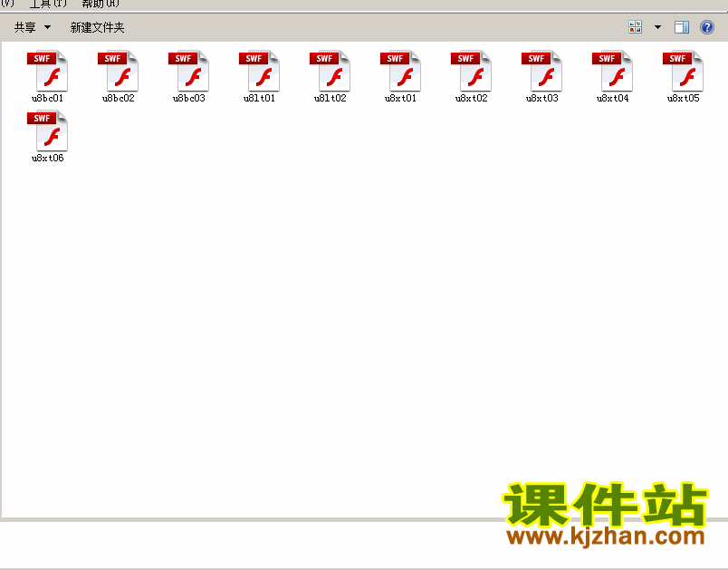Image resolution: width=728 pixels, height=570 pixels.
Task: Select the u8xt02 SWF file icon
Action: coord(471,71)
